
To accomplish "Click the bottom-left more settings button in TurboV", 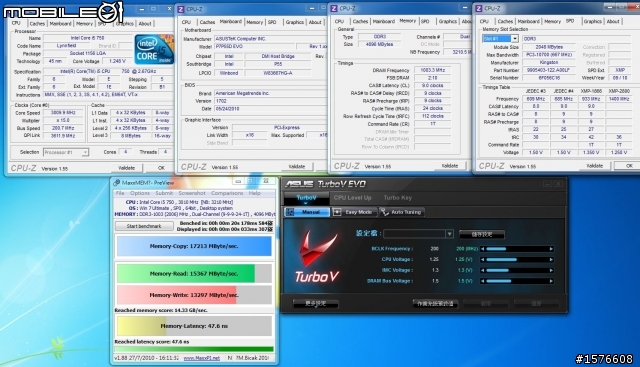I will pyautogui.click(x=316, y=303).
